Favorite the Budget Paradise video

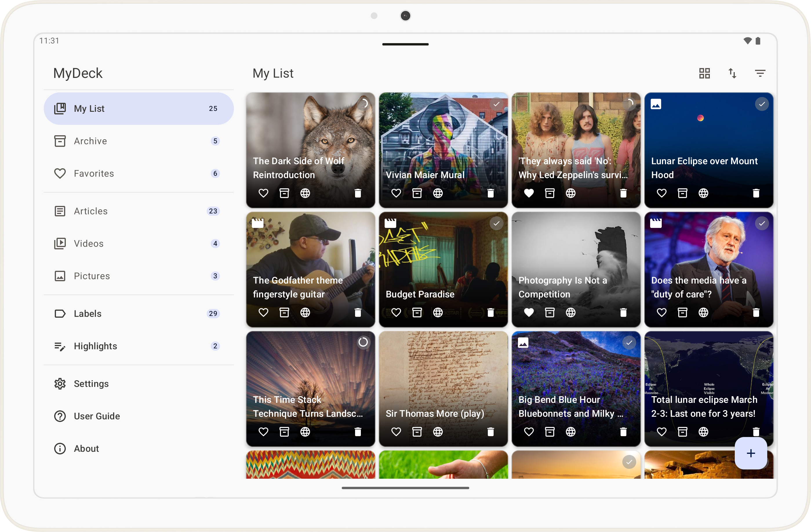point(396,312)
